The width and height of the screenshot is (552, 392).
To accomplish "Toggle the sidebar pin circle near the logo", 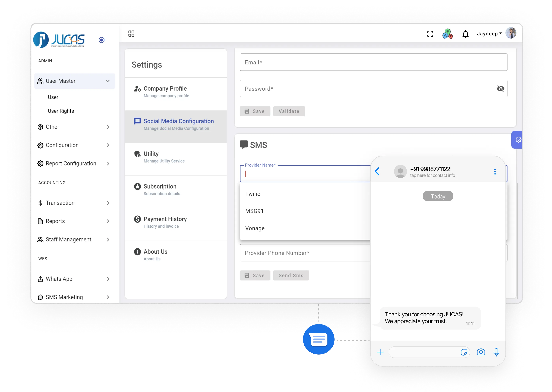I will [x=102, y=40].
